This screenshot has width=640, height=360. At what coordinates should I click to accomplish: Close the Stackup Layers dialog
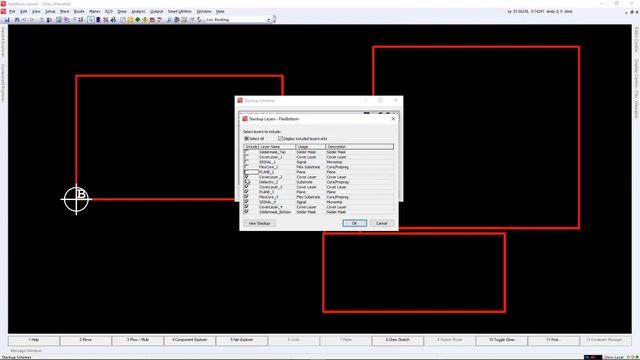(393, 119)
